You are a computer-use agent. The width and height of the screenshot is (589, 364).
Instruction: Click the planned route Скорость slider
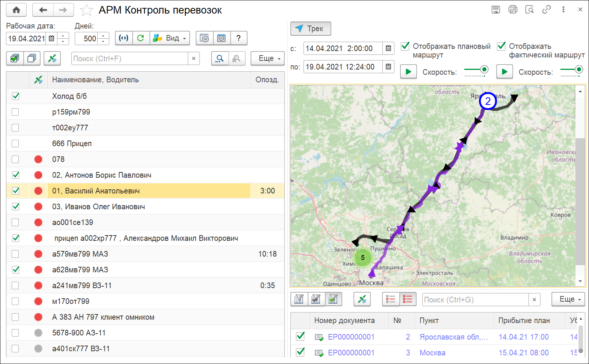pos(476,69)
